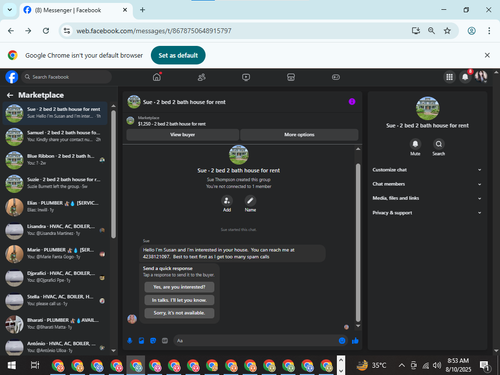Open Windows Start menu
Image resolution: width=500 pixels, height=375 pixels.
[x=12, y=366]
